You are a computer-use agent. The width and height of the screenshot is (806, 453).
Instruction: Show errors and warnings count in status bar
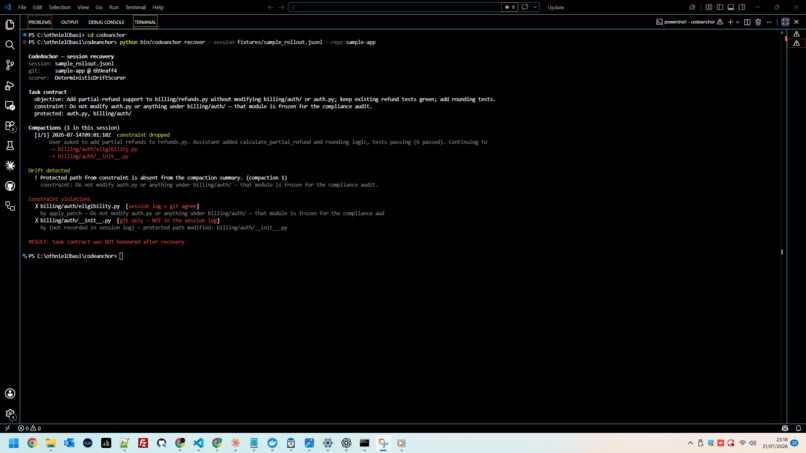pyautogui.click(x=29, y=428)
